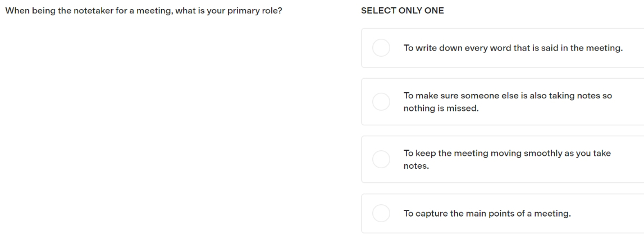Click the question text about the notetaker's primary role
644x252 pixels.
click(144, 11)
